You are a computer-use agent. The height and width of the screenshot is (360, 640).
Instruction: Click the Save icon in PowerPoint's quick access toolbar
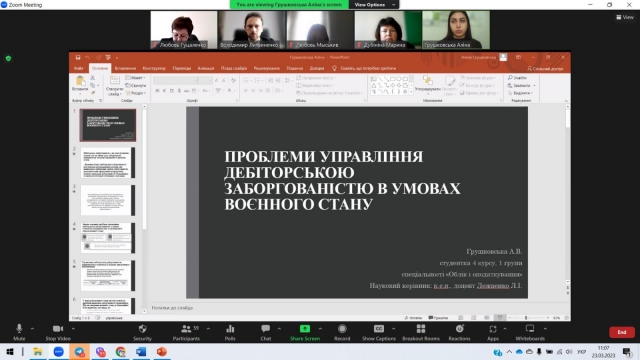[x=78, y=58]
